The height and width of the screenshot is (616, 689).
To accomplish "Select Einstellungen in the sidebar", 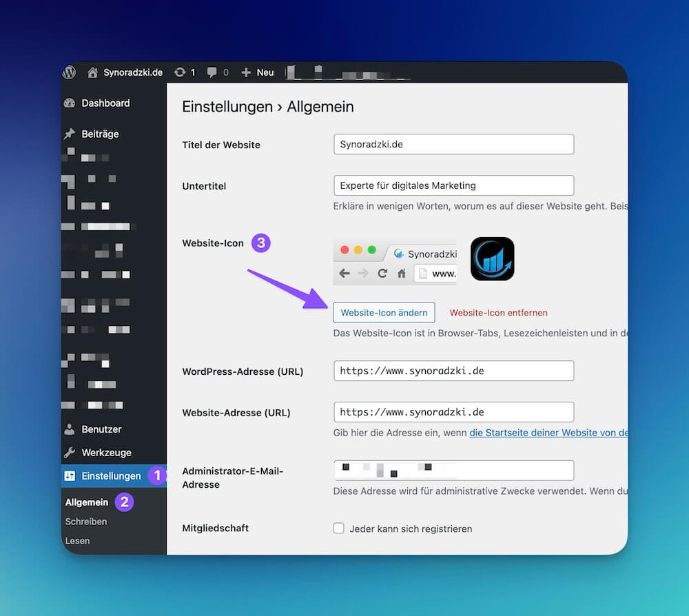I will point(111,476).
